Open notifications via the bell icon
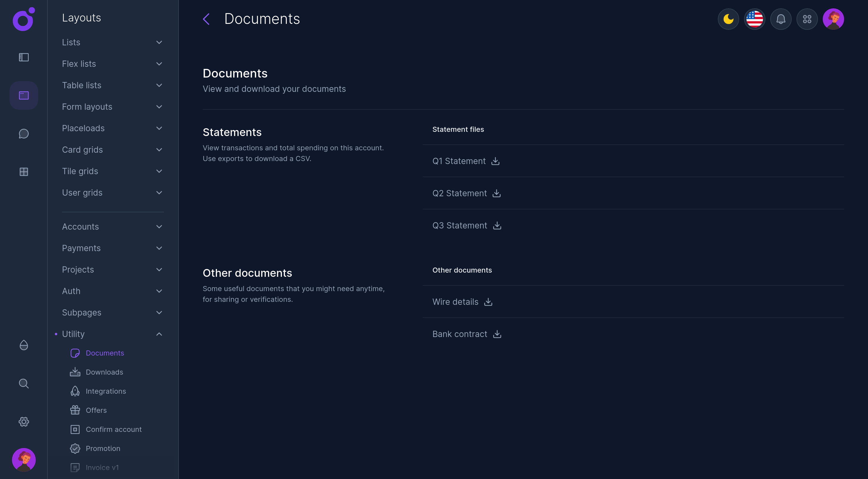This screenshot has width=868, height=479. pos(781,19)
